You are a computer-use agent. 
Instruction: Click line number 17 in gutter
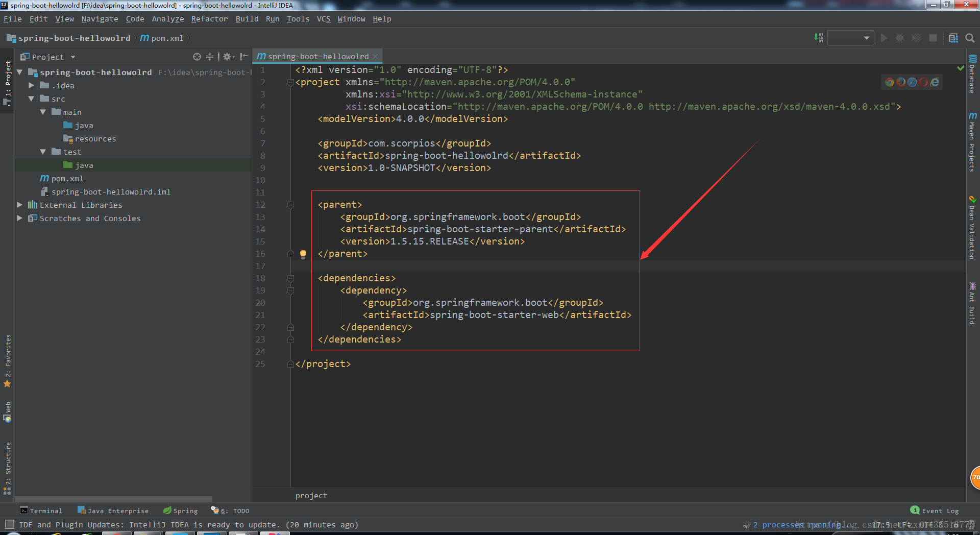pyautogui.click(x=260, y=266)
